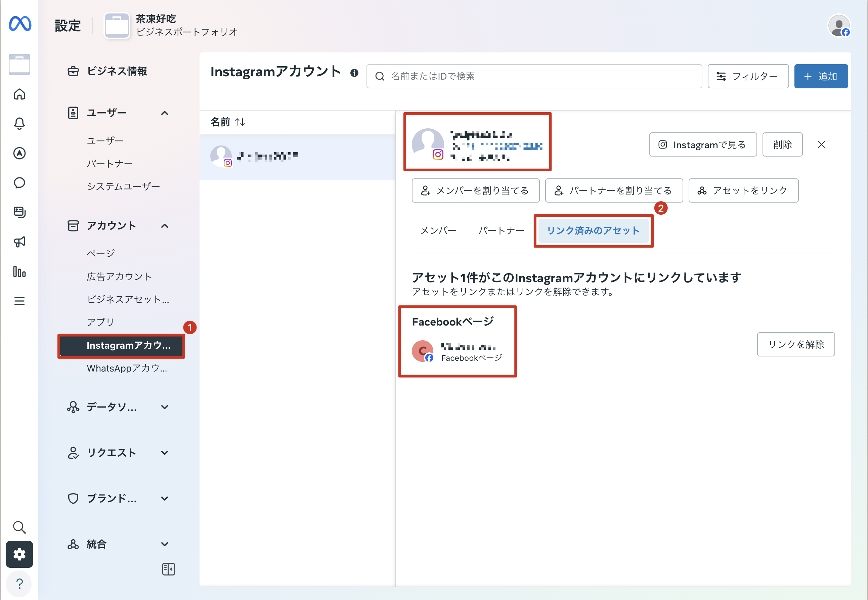The height and width of the screenshot is (600, 868).
Task: Close the account detail panel with X
Action: [x=822, y=144]
